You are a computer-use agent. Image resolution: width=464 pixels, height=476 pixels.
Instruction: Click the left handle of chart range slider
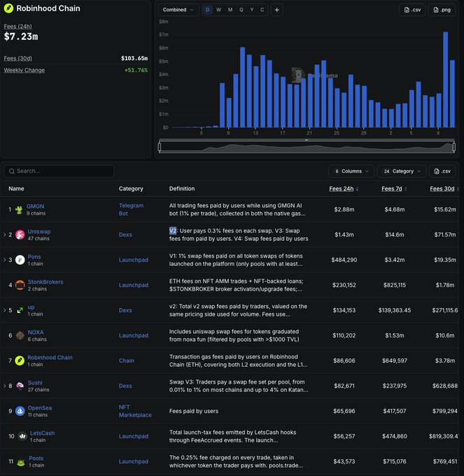160,147
